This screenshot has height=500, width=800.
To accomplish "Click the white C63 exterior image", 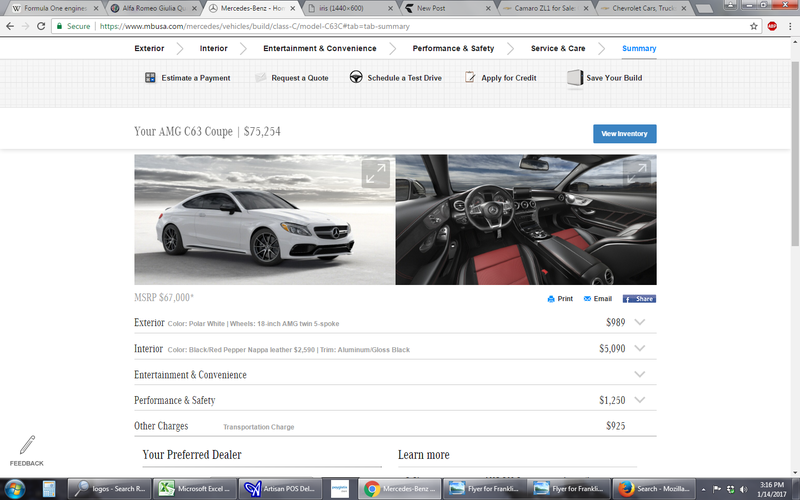I will pos(264,220).
